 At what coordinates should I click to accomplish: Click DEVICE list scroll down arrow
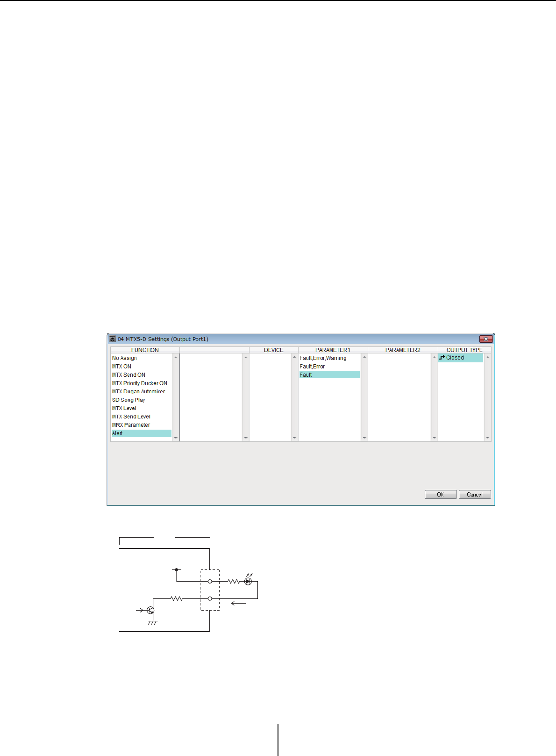294,438
